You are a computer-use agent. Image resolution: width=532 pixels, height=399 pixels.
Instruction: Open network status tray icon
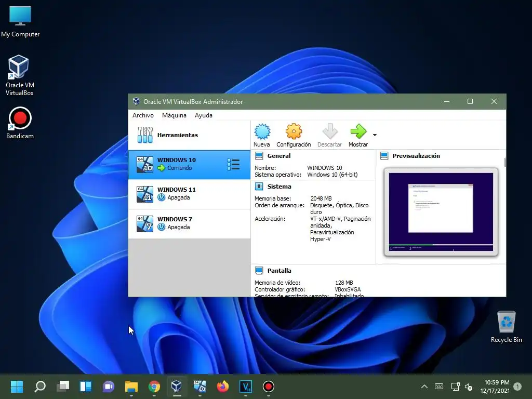455,387
